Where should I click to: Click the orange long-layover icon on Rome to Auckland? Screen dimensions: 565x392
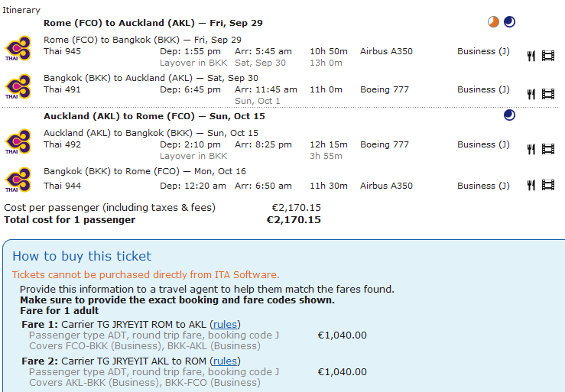point(494,22)
